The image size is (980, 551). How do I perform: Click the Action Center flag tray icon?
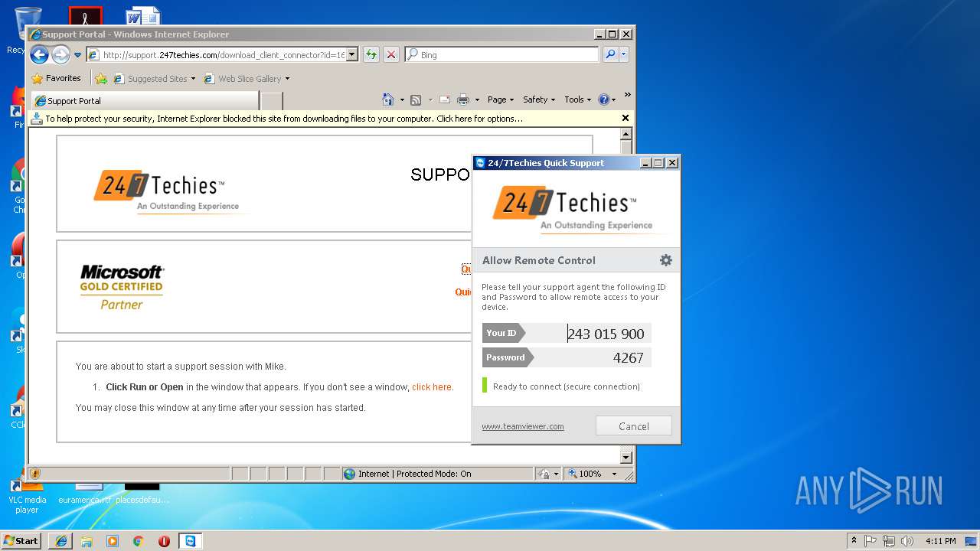pyautogui.click(x=871, y=540)
